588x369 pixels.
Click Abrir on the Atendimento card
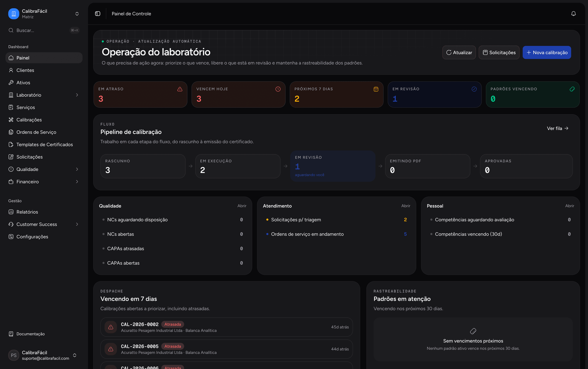pos(406,206)
